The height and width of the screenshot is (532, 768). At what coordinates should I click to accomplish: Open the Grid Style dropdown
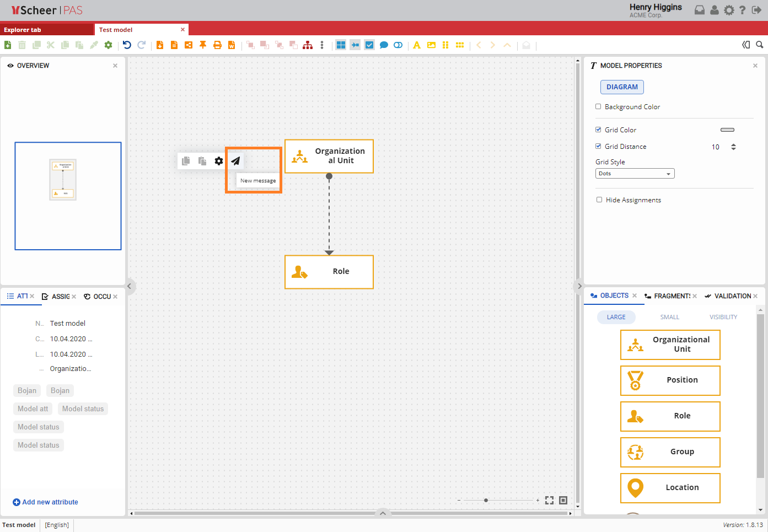[x=635, y=174]
